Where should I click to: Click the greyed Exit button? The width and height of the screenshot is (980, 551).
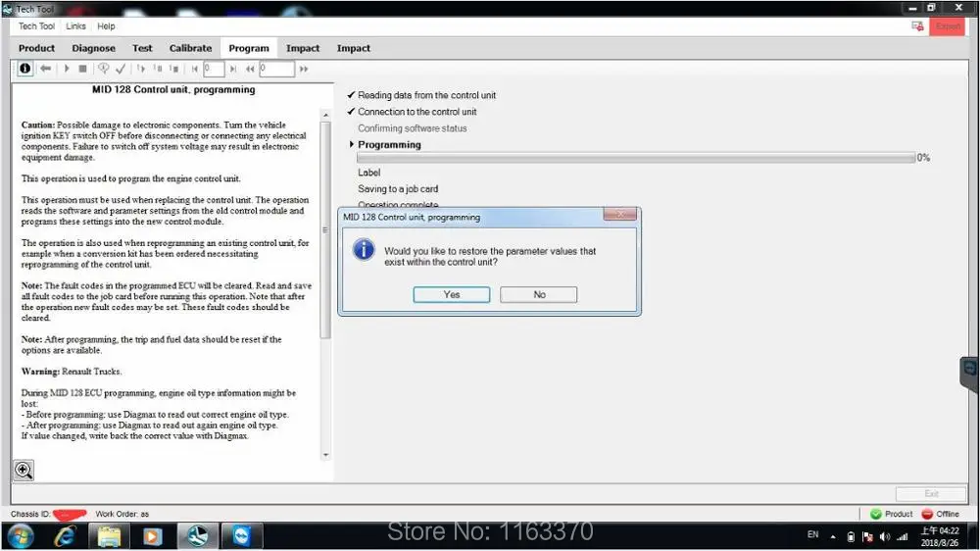pyautogui.click(x=931, y=493)
